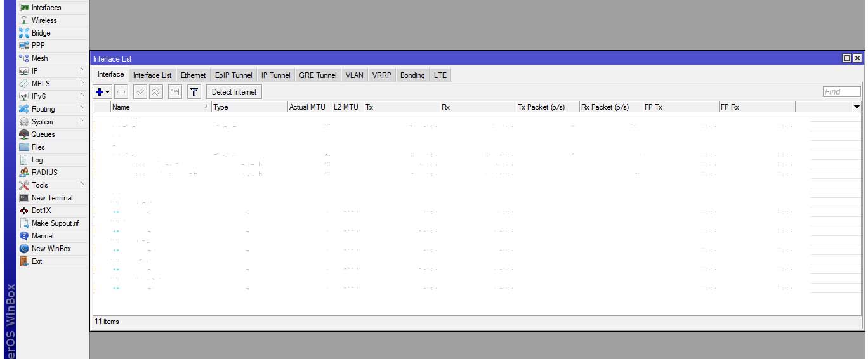Sort by the L2 MTU column header

click(348, 107)
